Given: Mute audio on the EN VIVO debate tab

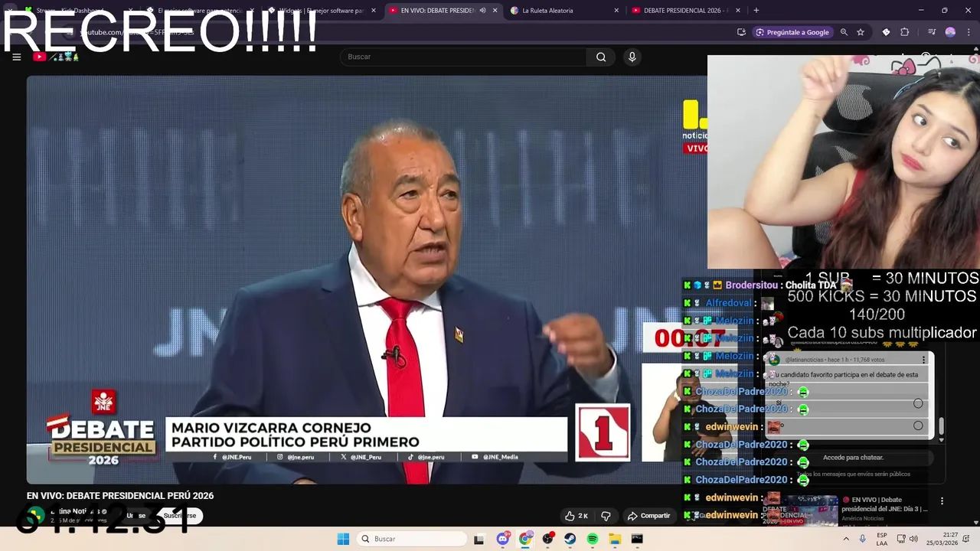Looking at the screenshot, I should click(x=482, y=11).
